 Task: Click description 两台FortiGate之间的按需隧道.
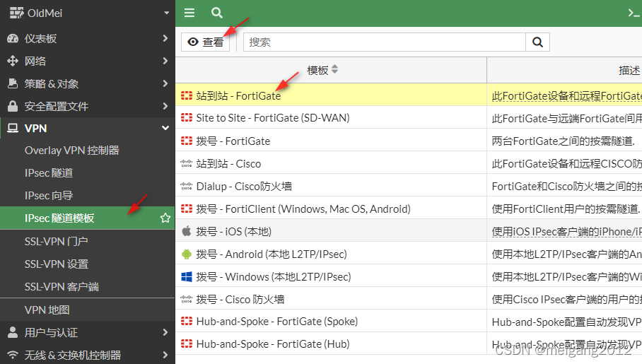click(x=564, y=141)
